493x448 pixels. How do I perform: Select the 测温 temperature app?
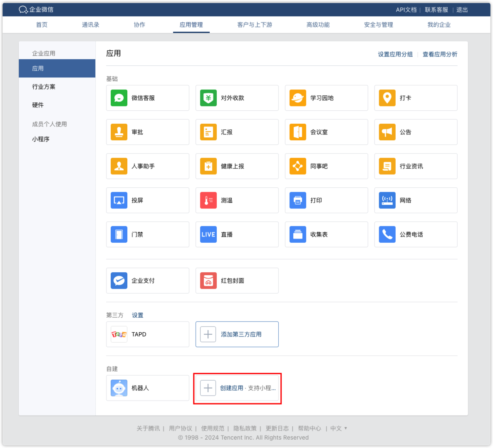click(237, 200)
